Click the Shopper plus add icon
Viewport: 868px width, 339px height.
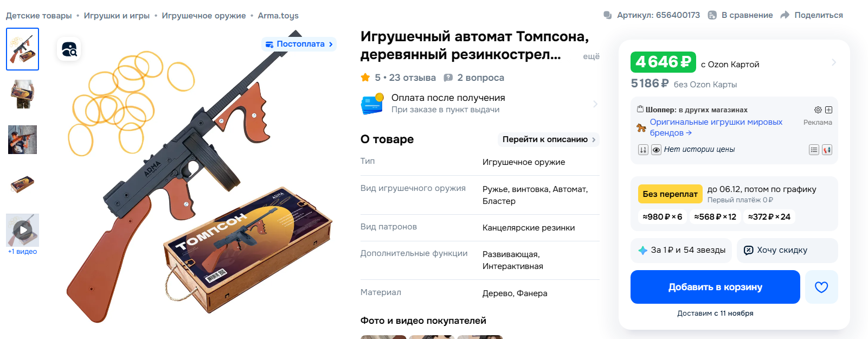point(828,110)
